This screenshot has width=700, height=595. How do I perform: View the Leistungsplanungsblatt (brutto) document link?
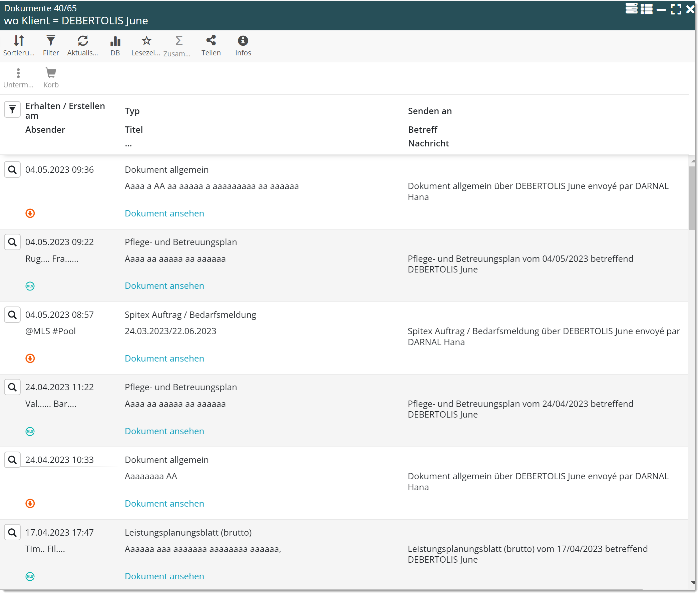tap(164, 576)
